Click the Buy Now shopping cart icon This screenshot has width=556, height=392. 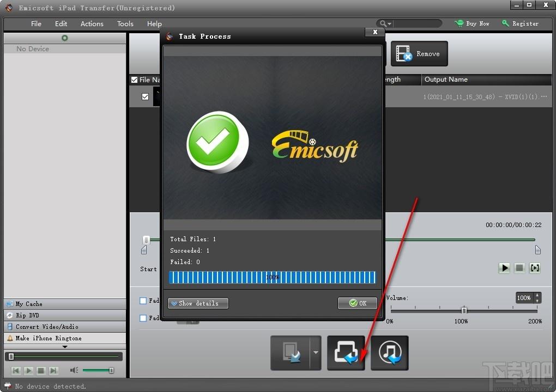coord(459,23)
